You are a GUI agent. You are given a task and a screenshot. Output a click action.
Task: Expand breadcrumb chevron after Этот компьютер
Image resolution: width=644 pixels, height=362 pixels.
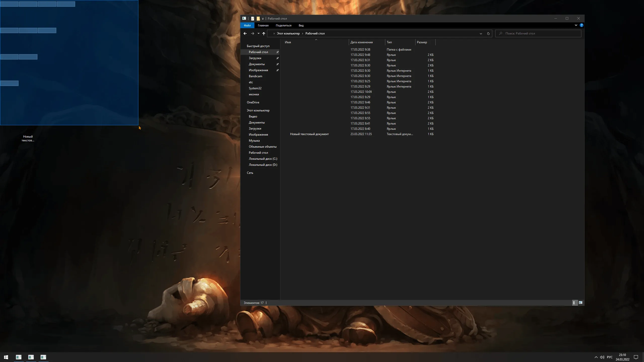(302, 33)
